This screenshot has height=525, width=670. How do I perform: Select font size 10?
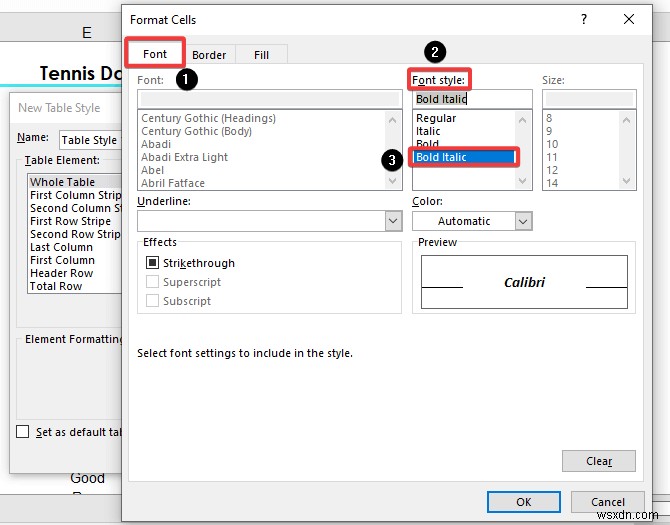[552, 144]
